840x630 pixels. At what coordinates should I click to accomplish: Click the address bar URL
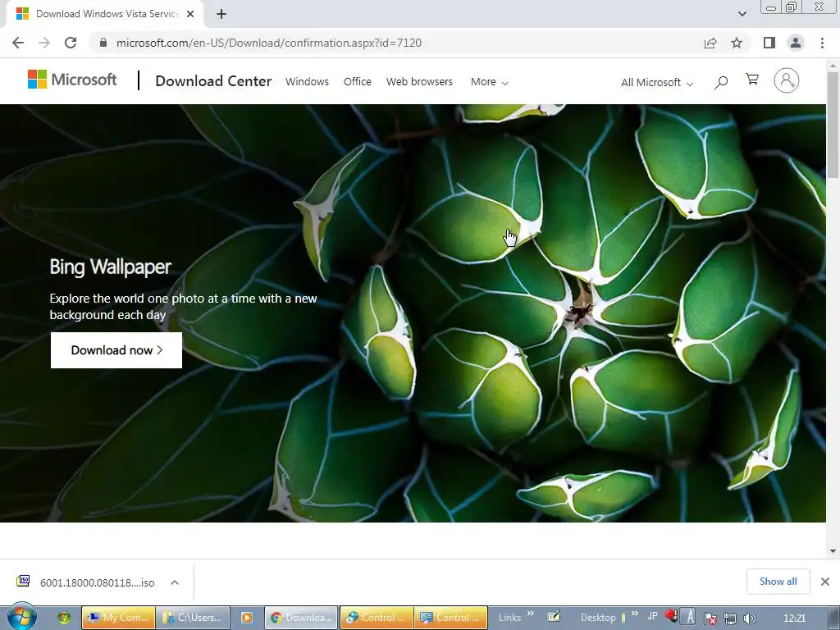[269, 43]
